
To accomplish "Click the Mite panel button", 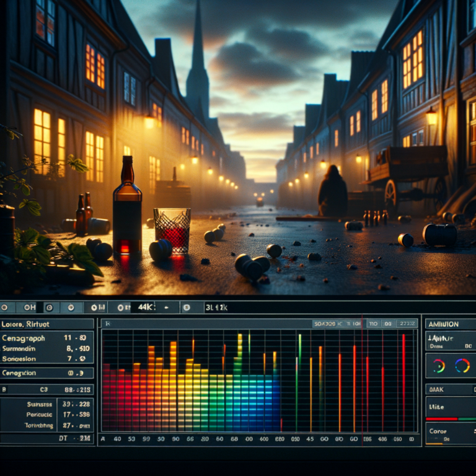I will click(x=450, y=406).
